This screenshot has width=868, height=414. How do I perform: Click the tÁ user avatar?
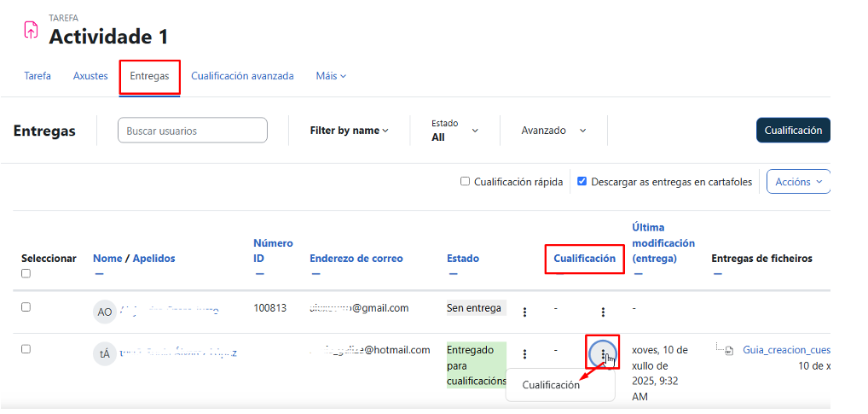click(x=104, y=354)
